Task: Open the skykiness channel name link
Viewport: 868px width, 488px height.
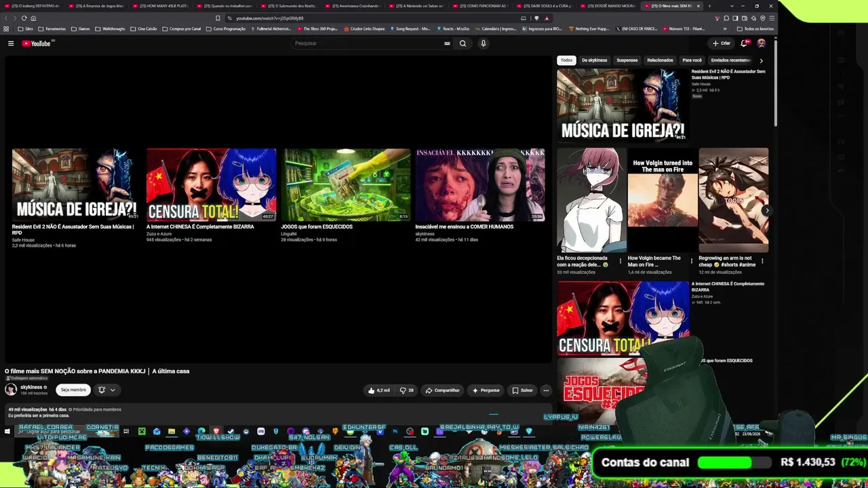Action: coord(31,387)
